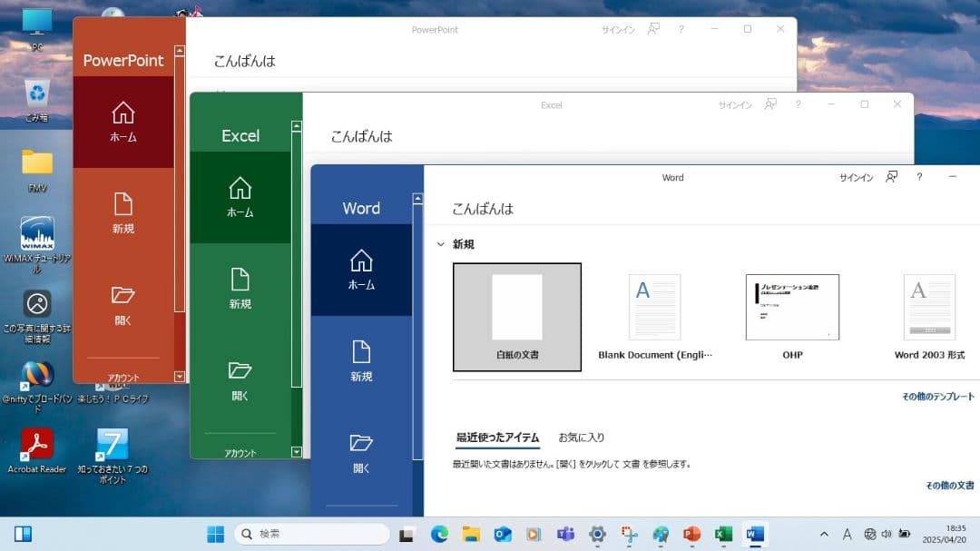Image resolution: width=980 pixels, height=551 pixels.
Task: Open 開く in the PowerPoint sidebar
Action: tap(123, 306)
